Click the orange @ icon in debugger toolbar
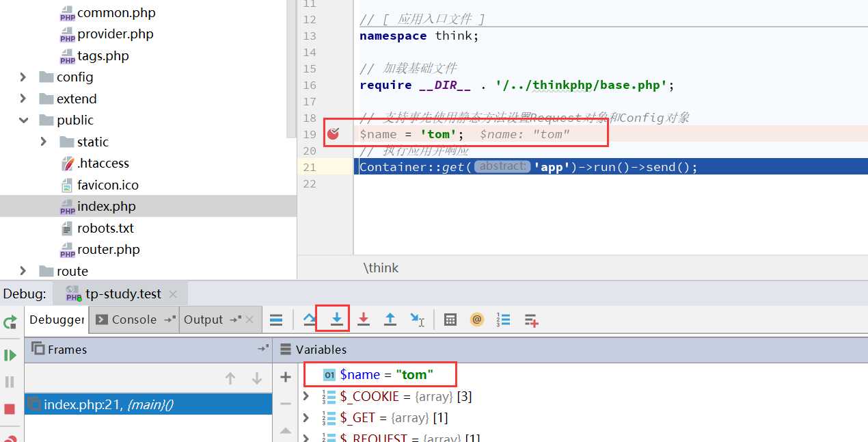 (x=477, y=320)
